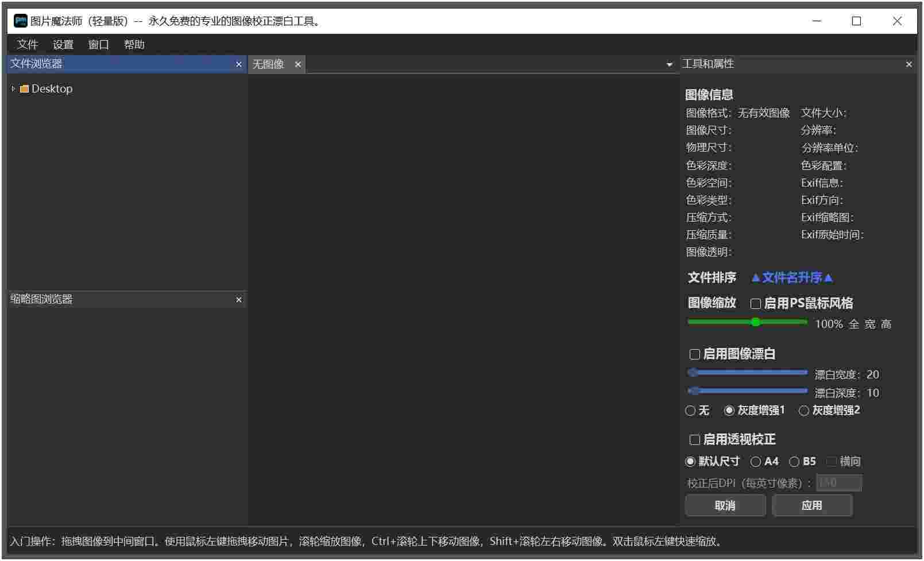The width and height of the screenshot is (924, 561).
Task: Select the B5 paper size option
Action: click(795, 461)
